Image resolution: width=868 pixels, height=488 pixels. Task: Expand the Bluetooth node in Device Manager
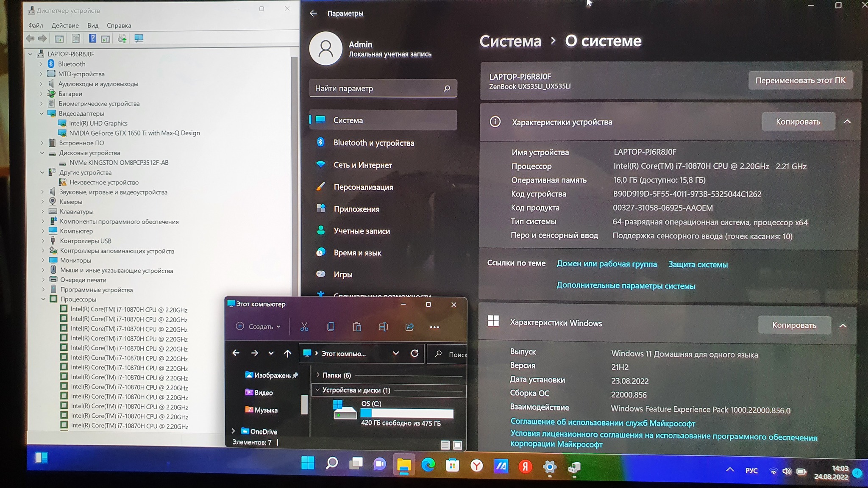click(x=41, y=64)
